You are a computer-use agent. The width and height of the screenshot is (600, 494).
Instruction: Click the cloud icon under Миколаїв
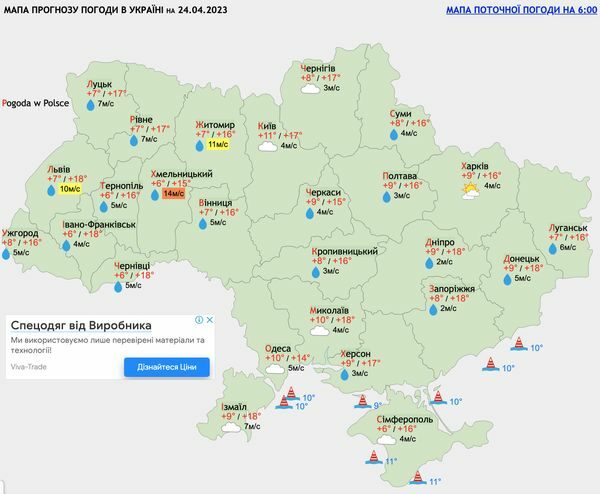coord(320,331)
